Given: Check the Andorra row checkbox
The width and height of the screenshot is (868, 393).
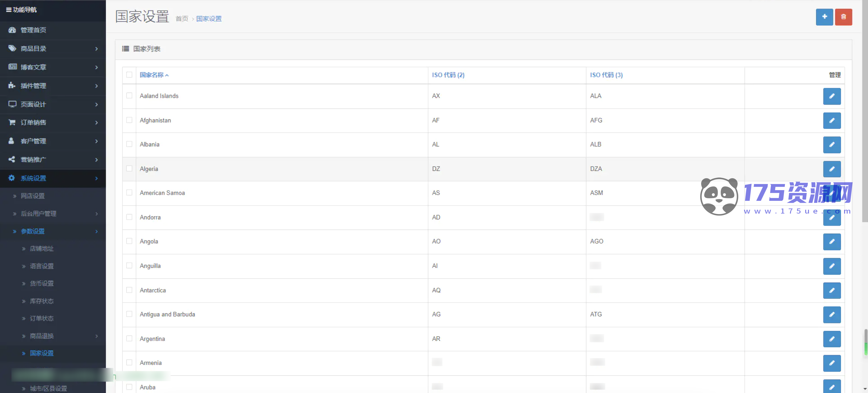Looking at the screenshot, I should click(129, 217).
